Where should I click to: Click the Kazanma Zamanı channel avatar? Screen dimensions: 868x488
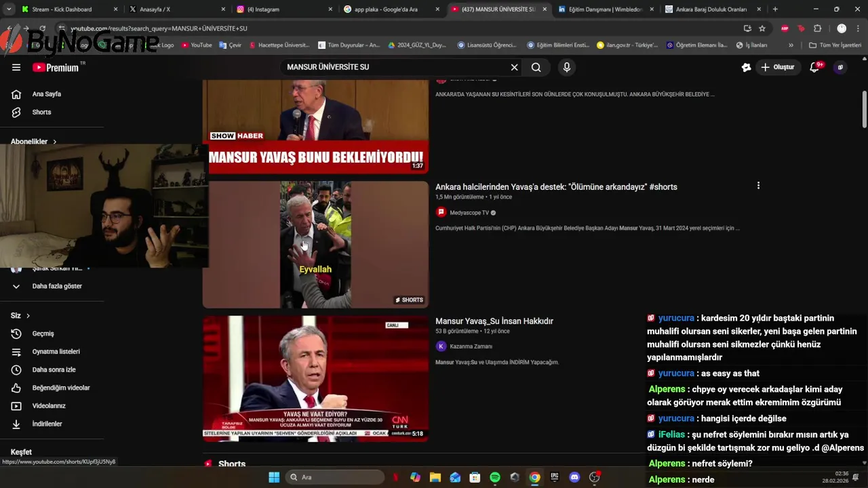pyautogui.click(x=441, y=346)
